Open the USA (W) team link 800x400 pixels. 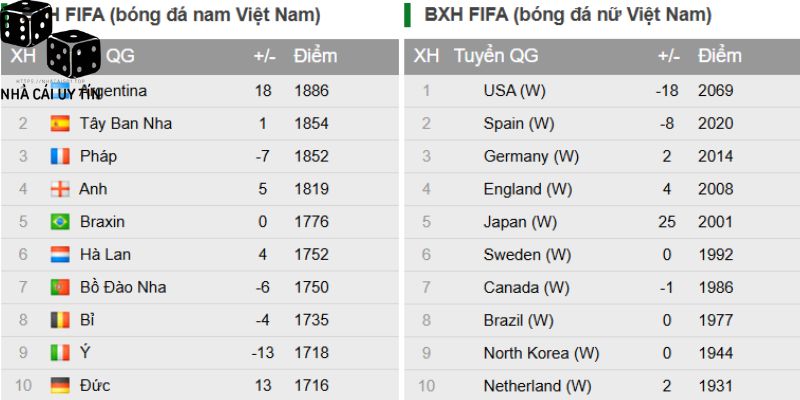(x=514, y=91)
